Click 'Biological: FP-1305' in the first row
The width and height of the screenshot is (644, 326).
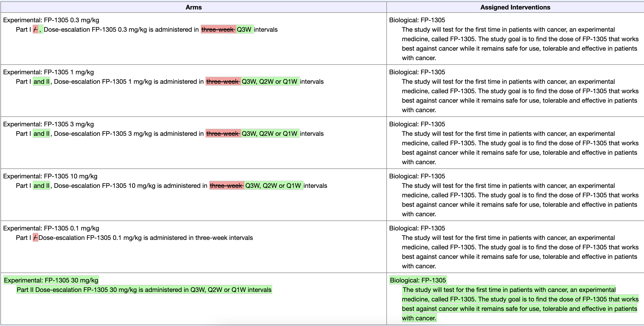pos(417,20)
